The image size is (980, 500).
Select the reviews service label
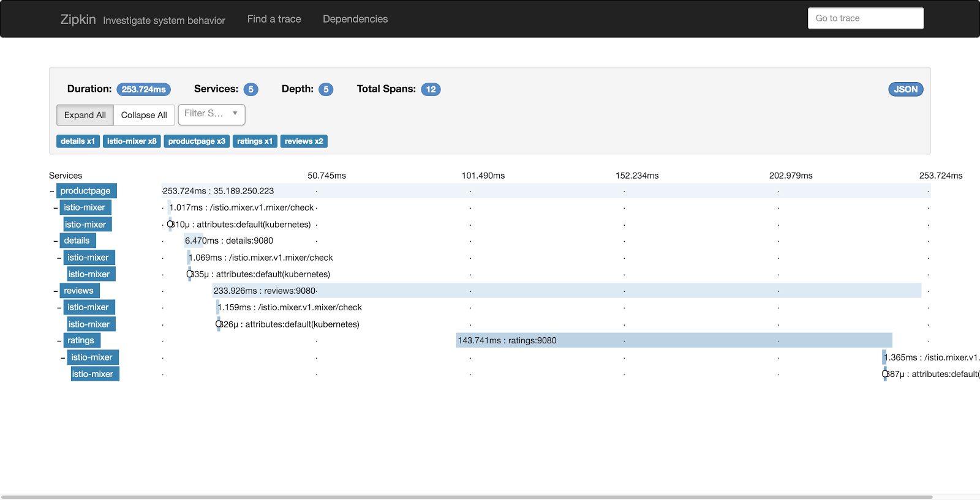pos(80,291)
